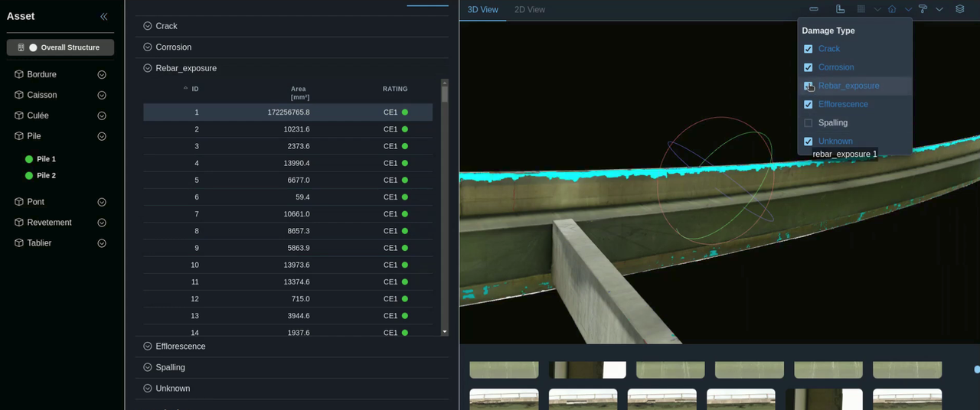980x410 pixels.
Task: Click the cube icon beside Caisson
Action: pos(19,95)
